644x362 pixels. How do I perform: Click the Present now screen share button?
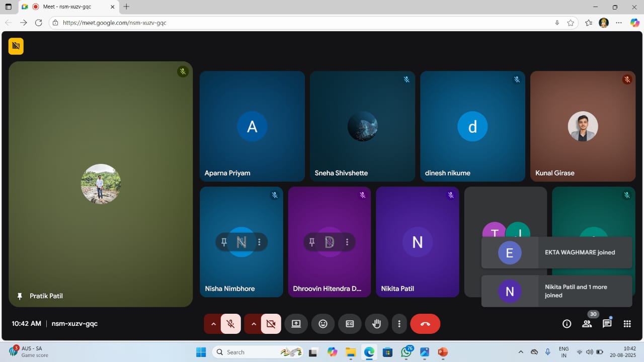[296, 324]
